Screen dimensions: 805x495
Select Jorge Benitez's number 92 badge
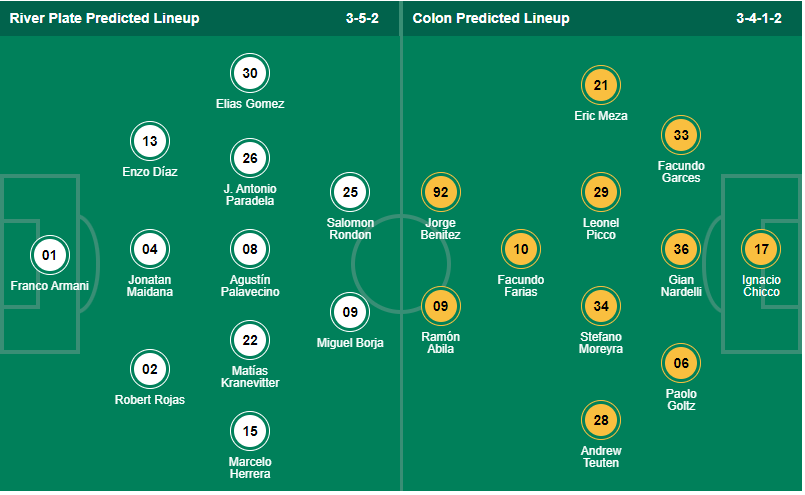[441, 192]
